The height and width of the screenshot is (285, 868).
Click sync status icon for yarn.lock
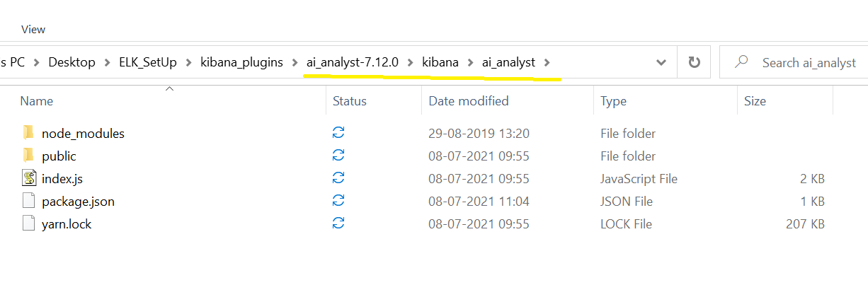pyautogui.click(x=338, y=223)
